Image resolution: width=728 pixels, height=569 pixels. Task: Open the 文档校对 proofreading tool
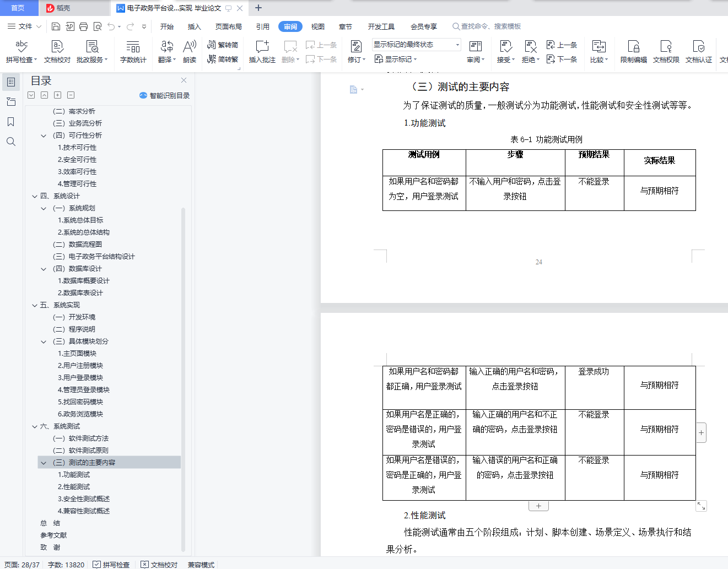(x=57, y=52)
